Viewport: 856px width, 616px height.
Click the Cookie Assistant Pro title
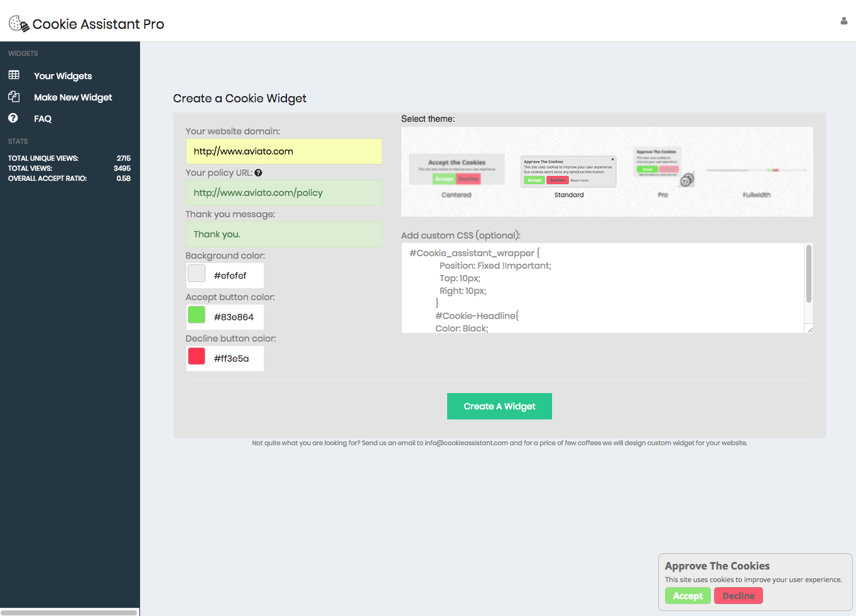click(98, 24)
